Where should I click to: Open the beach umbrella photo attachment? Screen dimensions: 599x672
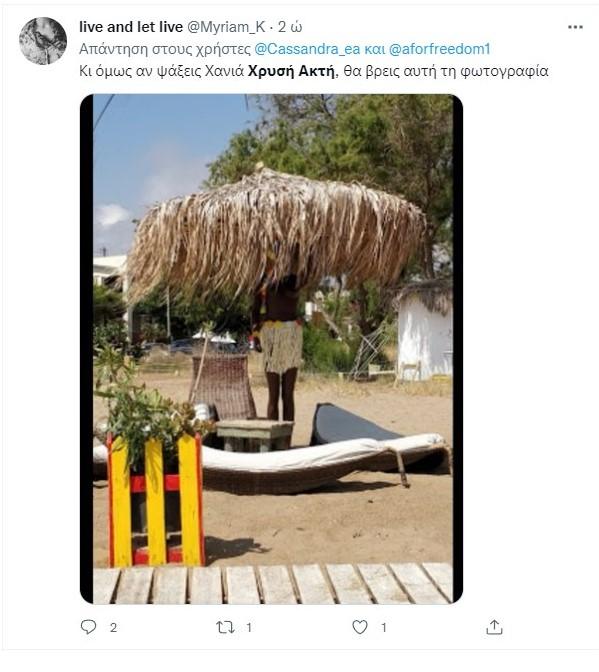click(x=271, y=349)
